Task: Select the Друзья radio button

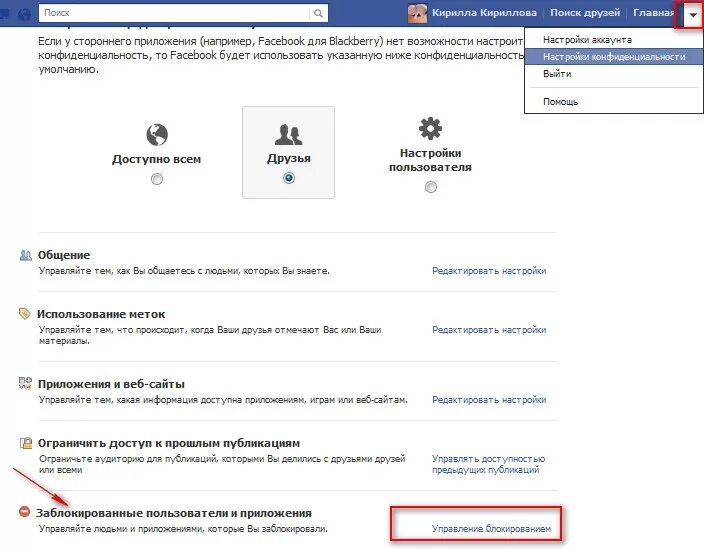Action: point(289,178)
